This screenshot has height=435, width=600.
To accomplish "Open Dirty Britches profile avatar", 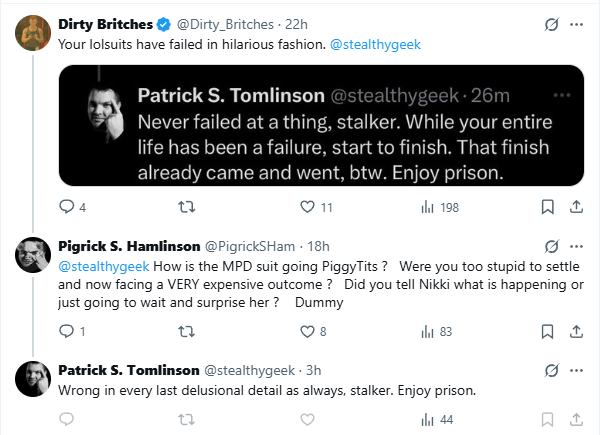I will point(33,33).
